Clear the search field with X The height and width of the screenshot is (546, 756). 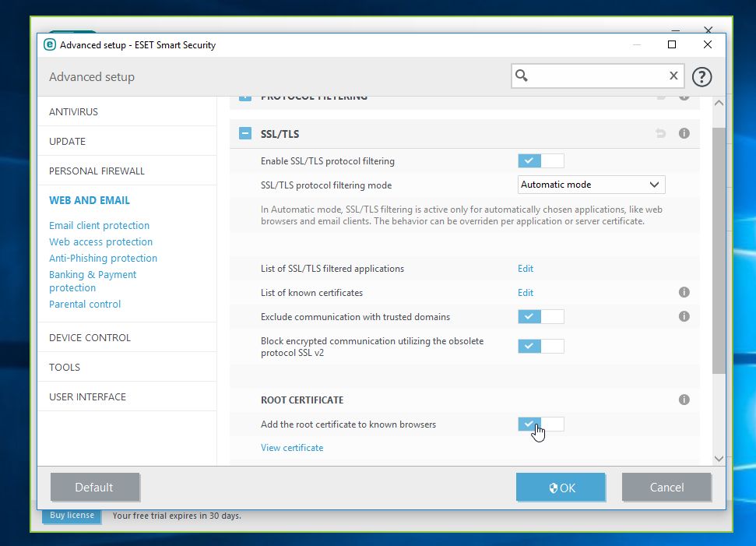point(673,76)
